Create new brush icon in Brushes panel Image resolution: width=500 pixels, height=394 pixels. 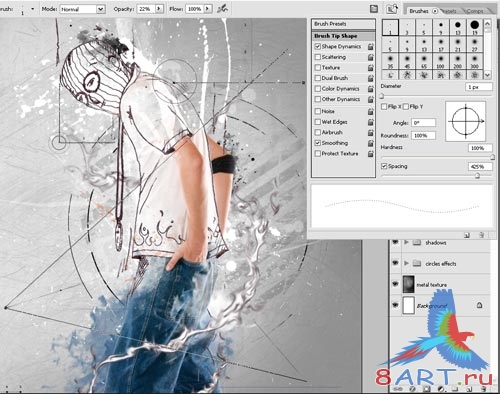point(467,235)
